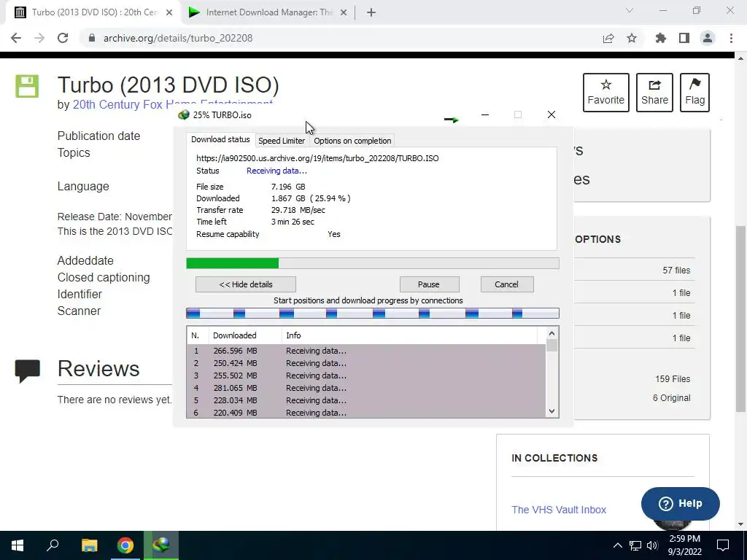This screenshot has height=560, width=747.
Task: Open The VHS Vault Inbox collection link
Action: (559, 510)
